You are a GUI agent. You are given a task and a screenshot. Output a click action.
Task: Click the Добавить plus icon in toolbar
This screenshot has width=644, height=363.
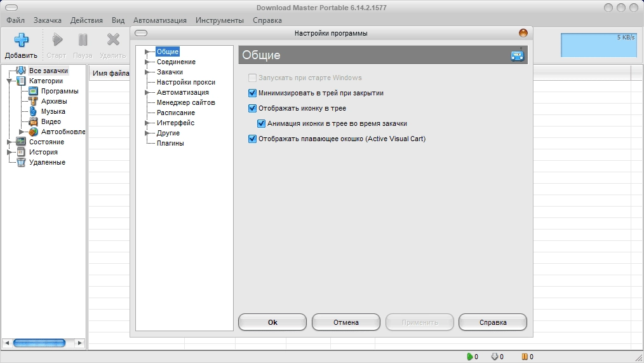pos(22,40)
